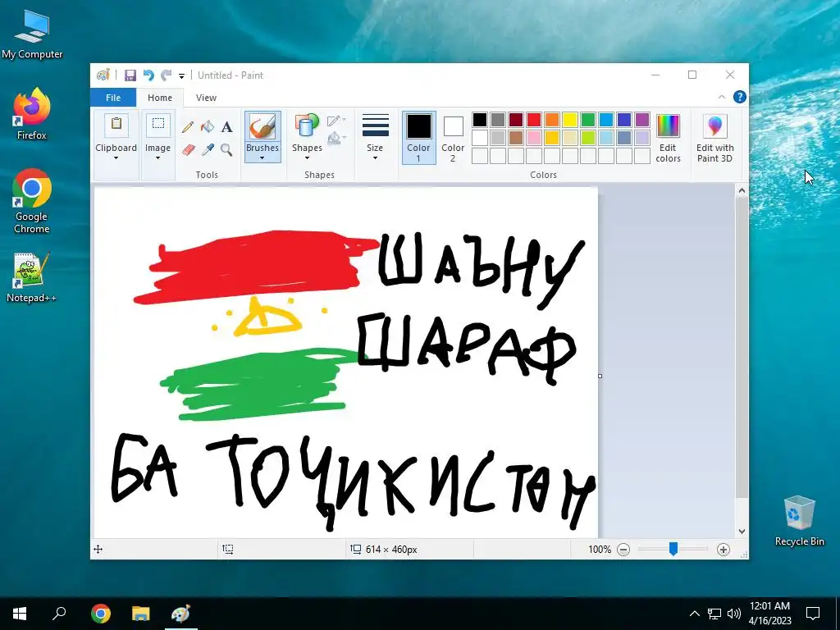The image size is (840, 630).
Task: Open Customize Quick Access Toolbar dropdown
Action: (181, 76)
